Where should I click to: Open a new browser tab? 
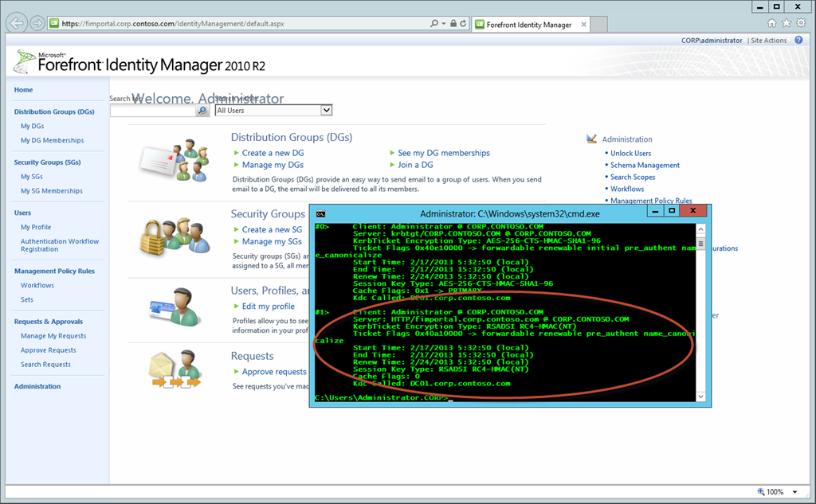click(599, 24)
